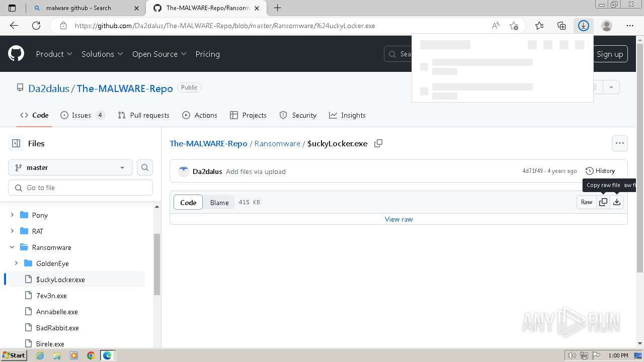
Task: Open tab actions menu icon
Action: tap(12, 8)
